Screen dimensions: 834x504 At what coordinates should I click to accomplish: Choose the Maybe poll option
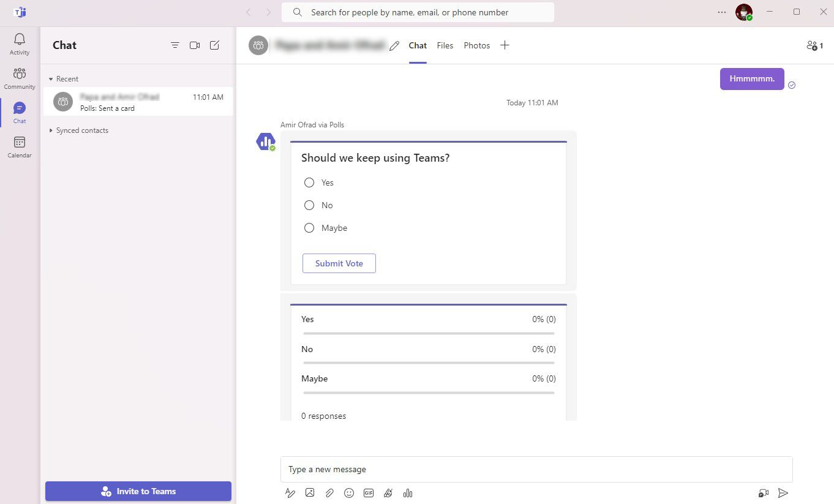tap(309, 227)
